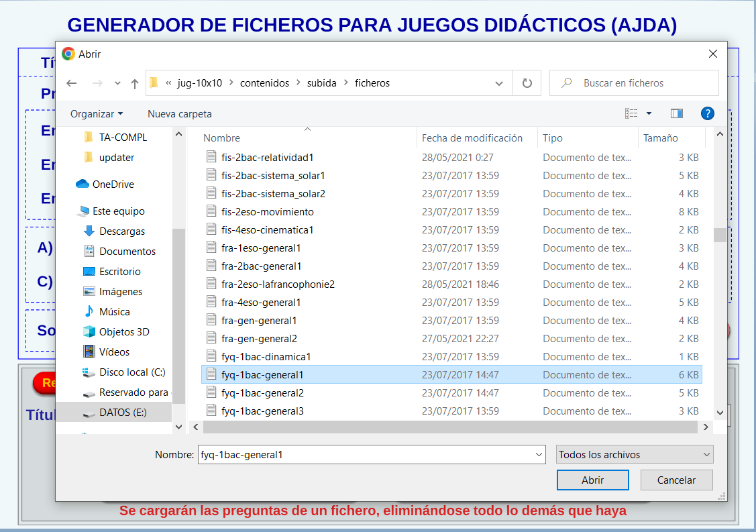
Task: Open the file type filter dropdown
Action: point(635,454)
